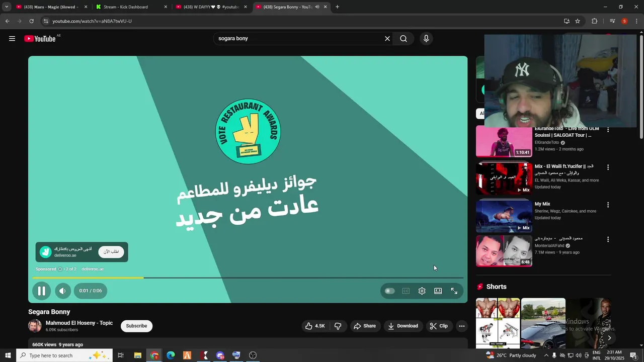Open the tab search dropdown arrow
Viewport: 644px width, 362px height.
click(7, 7)
